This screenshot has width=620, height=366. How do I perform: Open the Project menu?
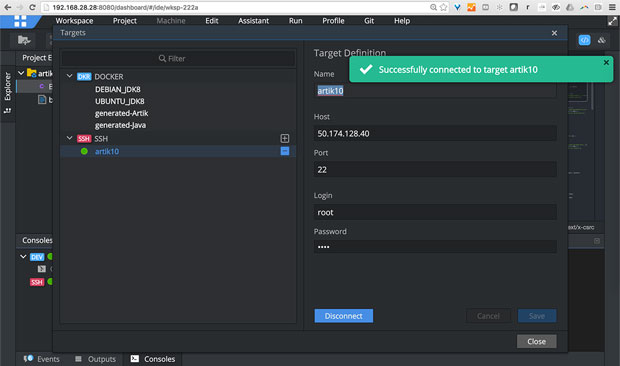click(125, 21)
